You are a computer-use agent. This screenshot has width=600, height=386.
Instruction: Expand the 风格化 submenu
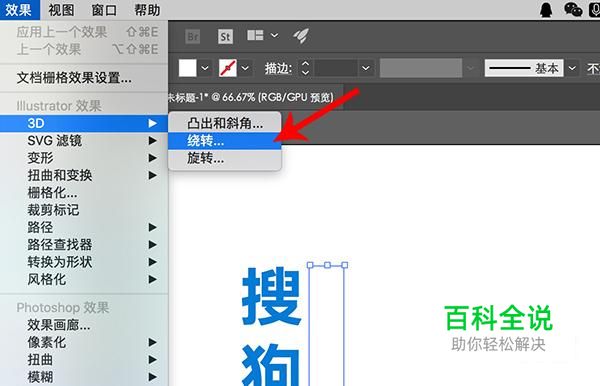[x=84, y=279]
